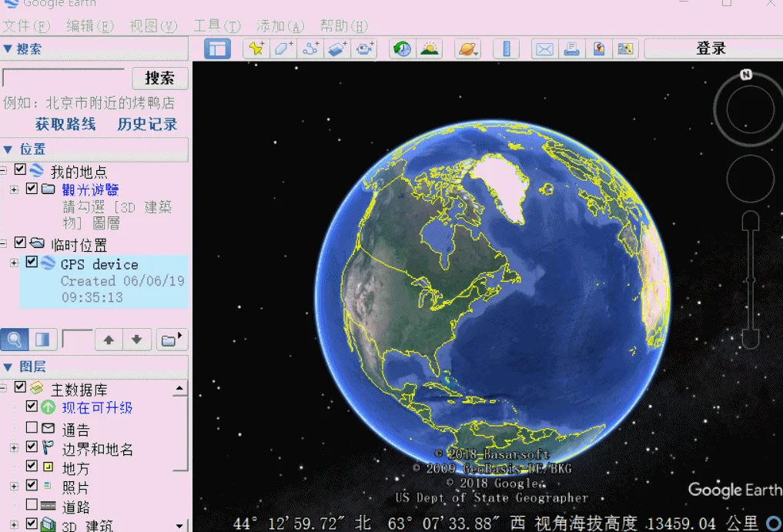Click the streaming status ring in status bar
The image size is (783, 532).
(775, 523)
